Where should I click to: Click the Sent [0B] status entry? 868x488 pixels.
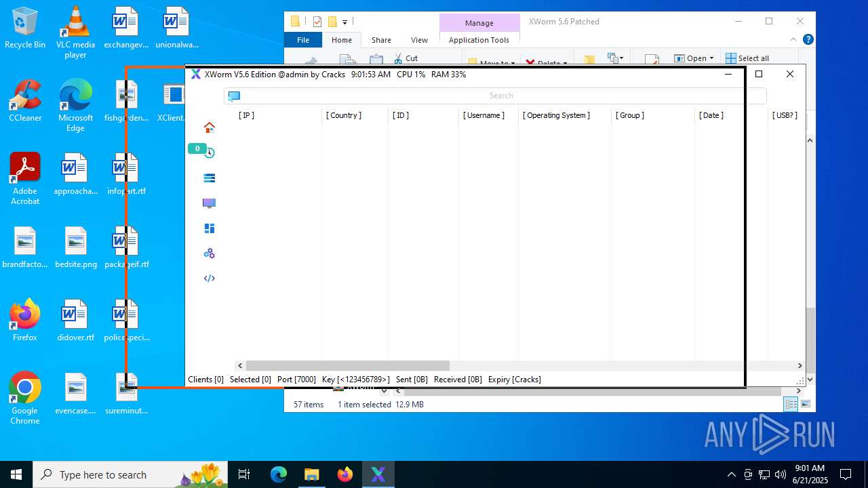pos(412,380)
